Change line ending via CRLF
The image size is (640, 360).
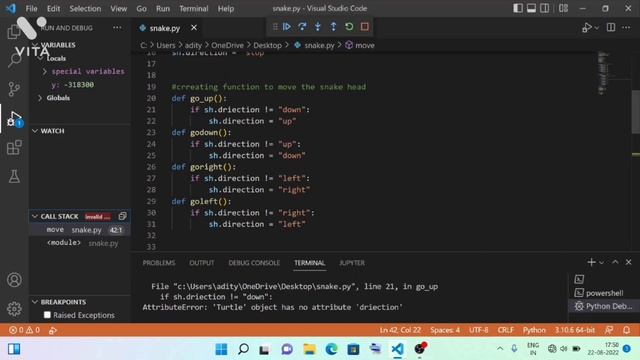click(505, 330)
